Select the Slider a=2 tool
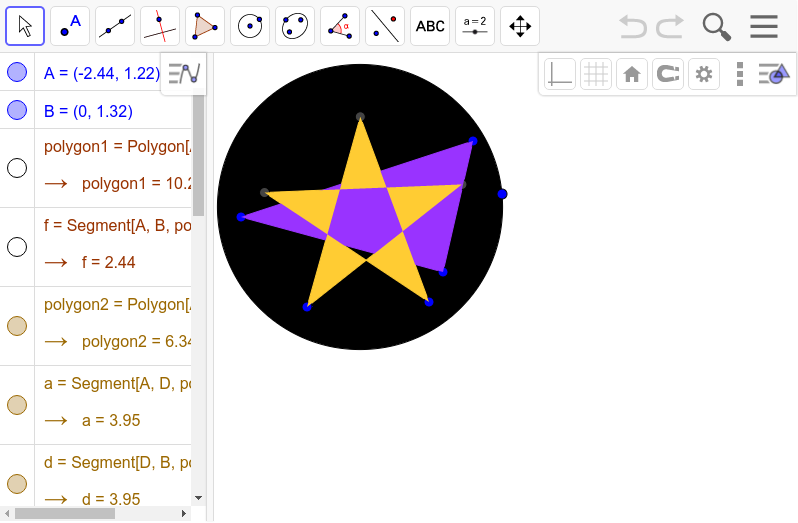Screen dimensions: 798x523 click(475, 26)
